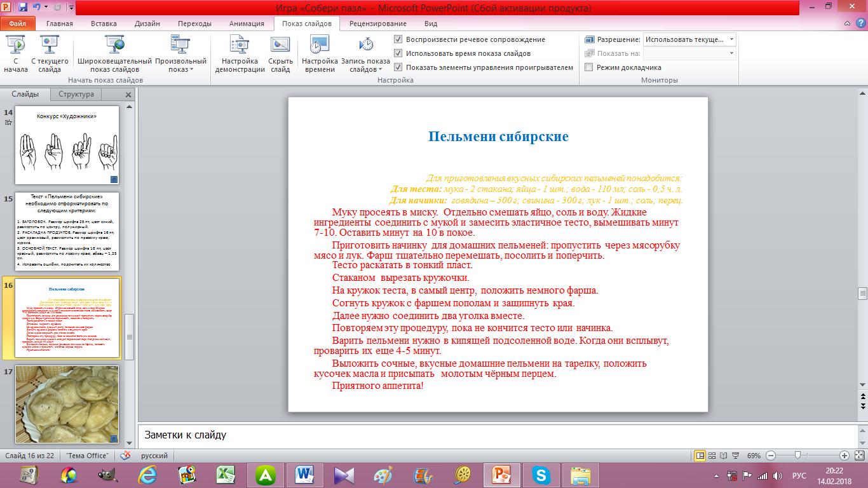Select slide 15 thumbnail with criteria text
Screen dimensions: 868x488
coord(67,231)
